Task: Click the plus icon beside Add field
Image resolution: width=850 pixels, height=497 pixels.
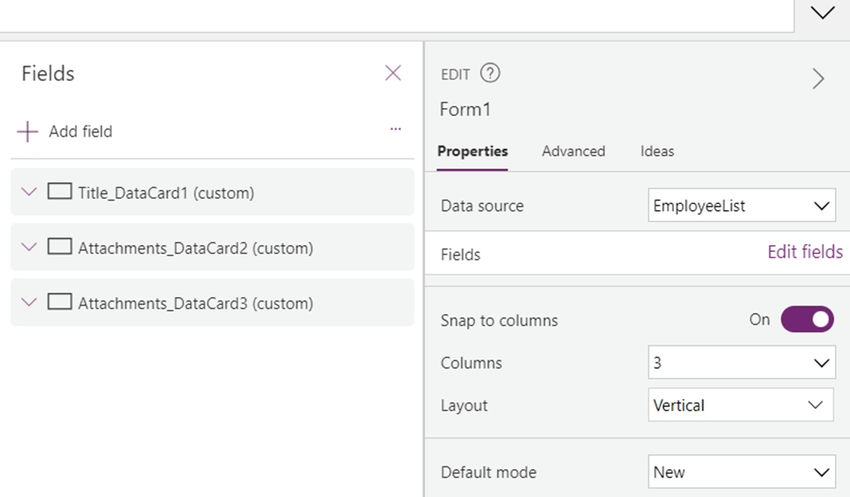Action: click(27, 132)
